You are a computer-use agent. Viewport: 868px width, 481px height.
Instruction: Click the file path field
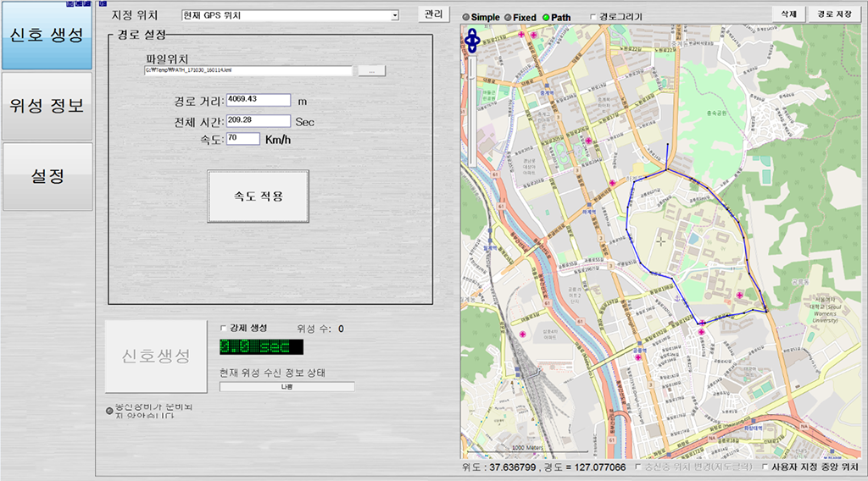point(248,71)
